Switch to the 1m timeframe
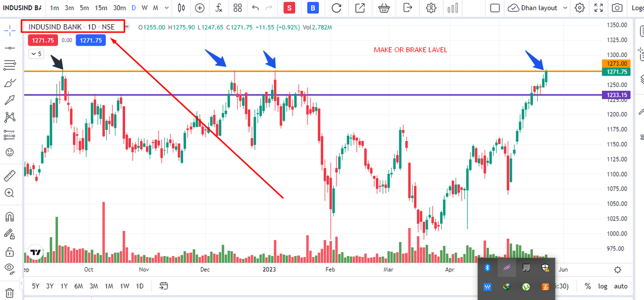Image resolution: width=644 pixels, height=300 pixels. click(x=54, y=8)
